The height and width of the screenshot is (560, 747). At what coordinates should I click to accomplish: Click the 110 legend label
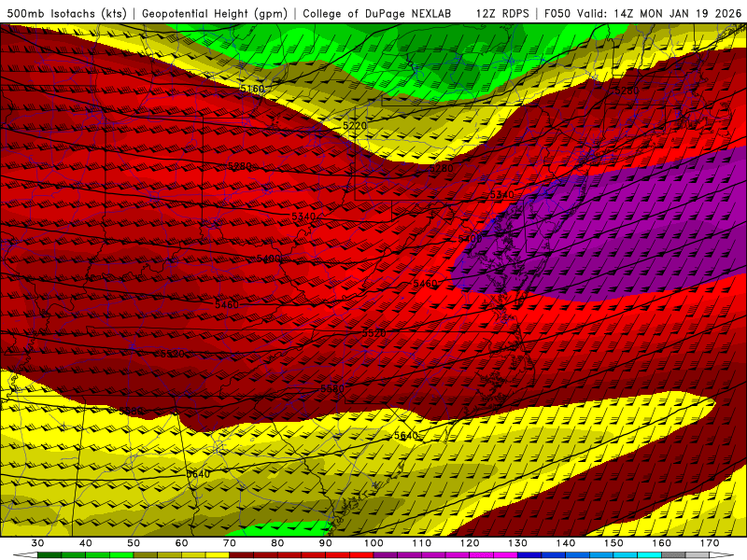(x=422, y=543)
